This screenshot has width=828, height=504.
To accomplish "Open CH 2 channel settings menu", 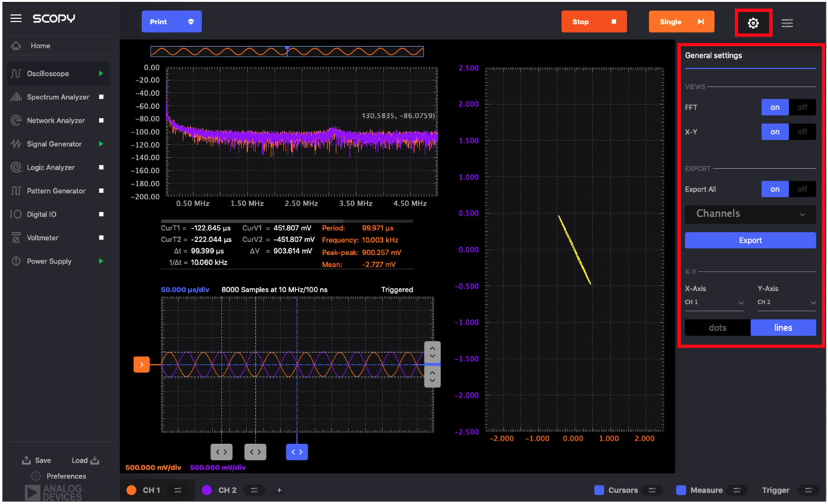I will point(254,491).
